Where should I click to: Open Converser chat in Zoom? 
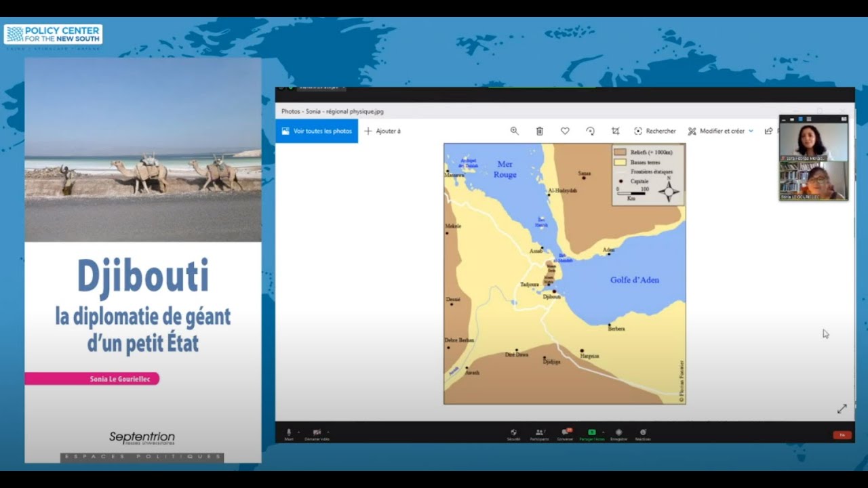565,434
